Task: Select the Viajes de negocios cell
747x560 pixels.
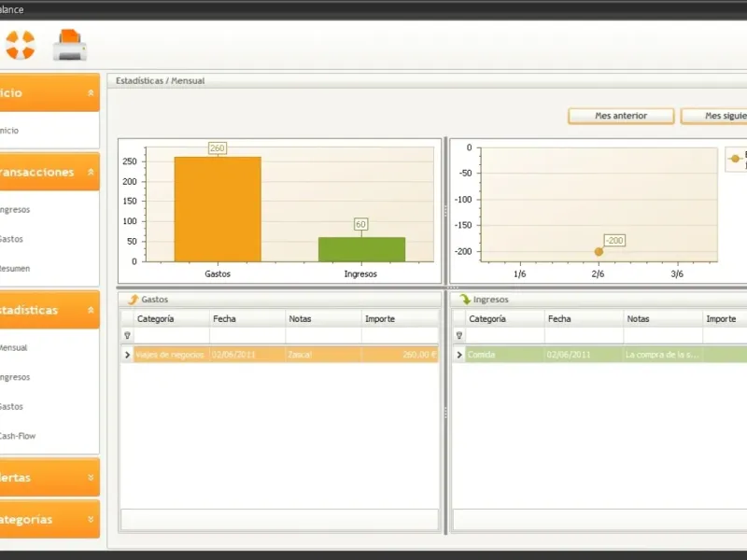Action: 172,355
